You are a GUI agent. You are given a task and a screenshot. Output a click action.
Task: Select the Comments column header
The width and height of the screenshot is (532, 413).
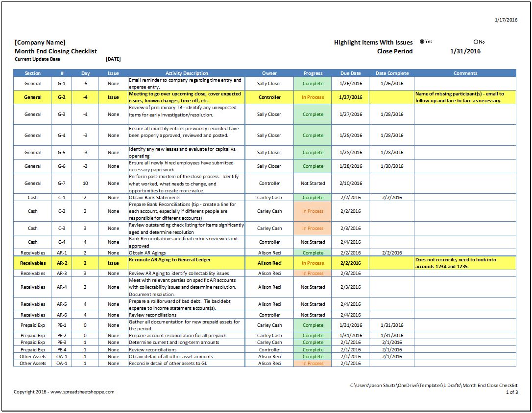[465, 73]
